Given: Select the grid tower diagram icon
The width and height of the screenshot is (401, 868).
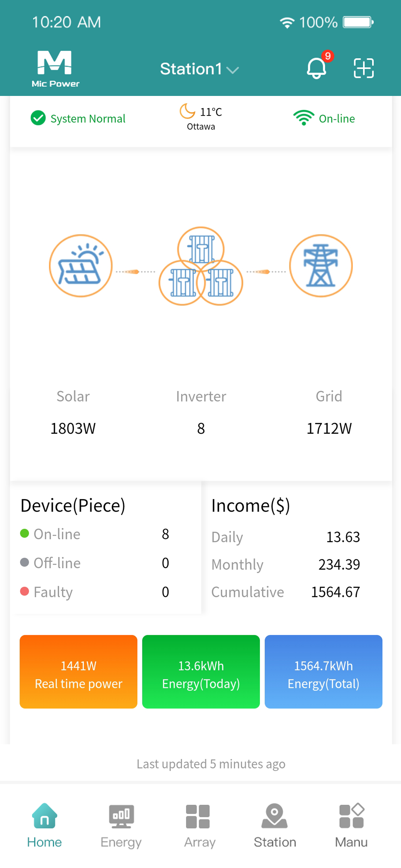Looking at the screenshot, I should coord(321,266).
